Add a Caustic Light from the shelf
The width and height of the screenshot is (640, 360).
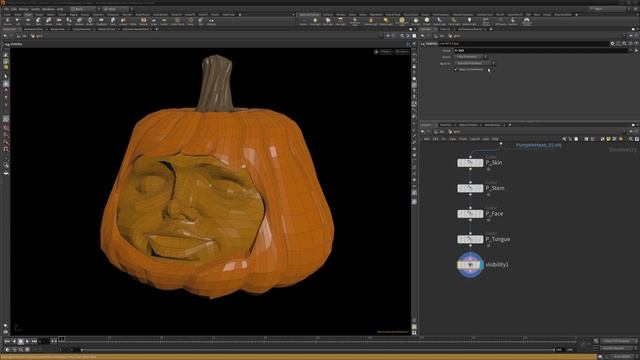(x=439, y=21)
